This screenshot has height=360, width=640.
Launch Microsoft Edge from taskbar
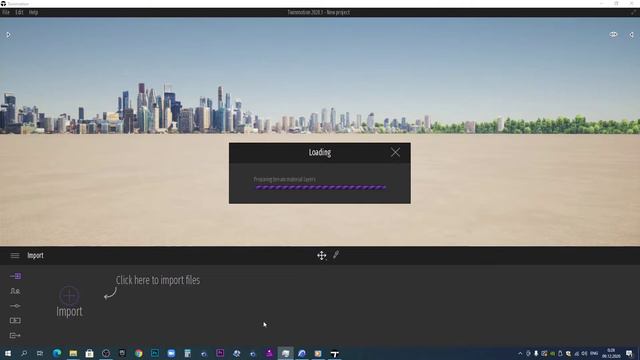click(57, 353)
